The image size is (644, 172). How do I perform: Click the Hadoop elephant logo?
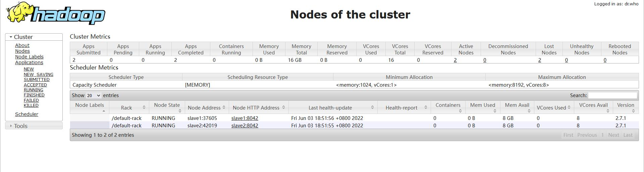tap(56, 13)
